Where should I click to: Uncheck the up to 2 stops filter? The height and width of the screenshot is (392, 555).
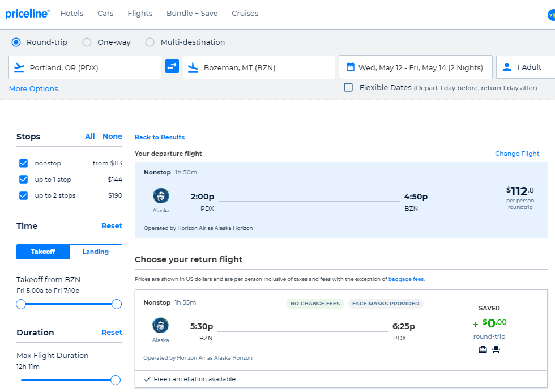[x=23, y=195]
